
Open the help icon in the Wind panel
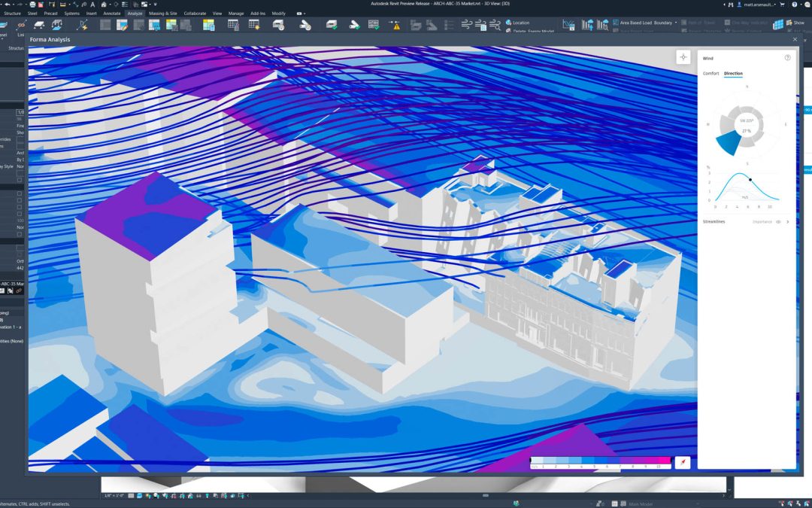[788, 57]
